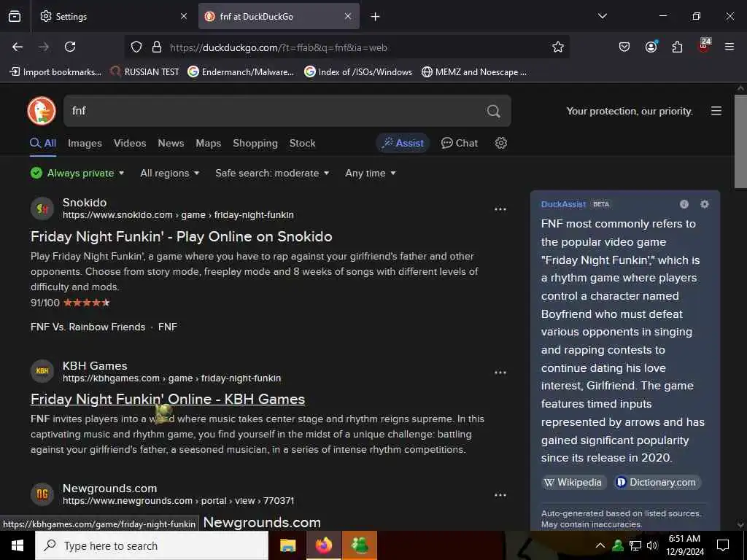Open the Windows notification center
747x560 pixels.
pos(723,545)
